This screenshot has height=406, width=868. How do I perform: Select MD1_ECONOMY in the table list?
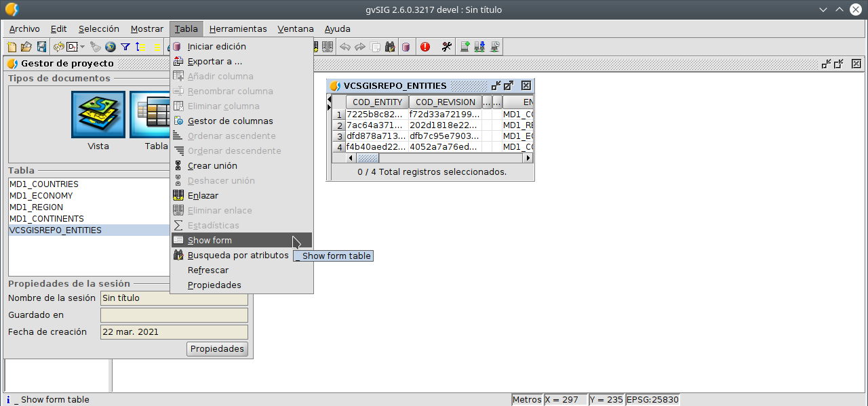point(89,196)
